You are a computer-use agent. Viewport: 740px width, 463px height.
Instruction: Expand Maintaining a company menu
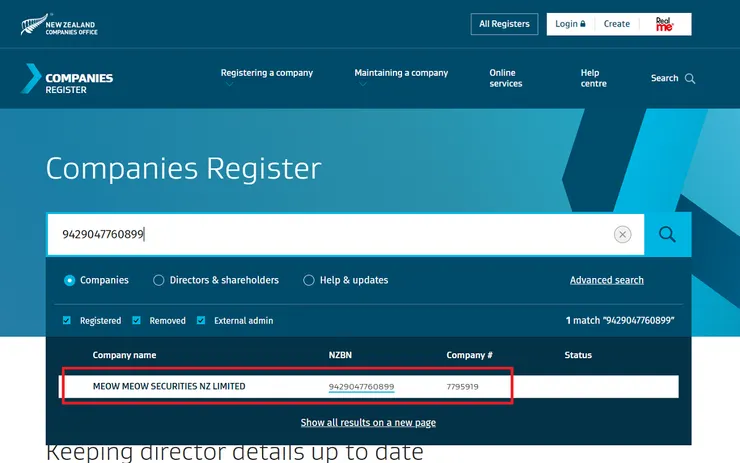point(401,73)
